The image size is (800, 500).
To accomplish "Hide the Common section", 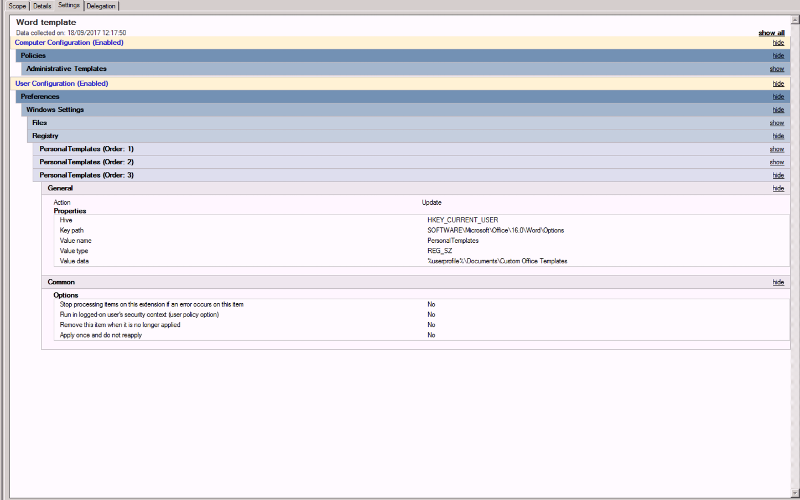I will click(x=778, y=282).
